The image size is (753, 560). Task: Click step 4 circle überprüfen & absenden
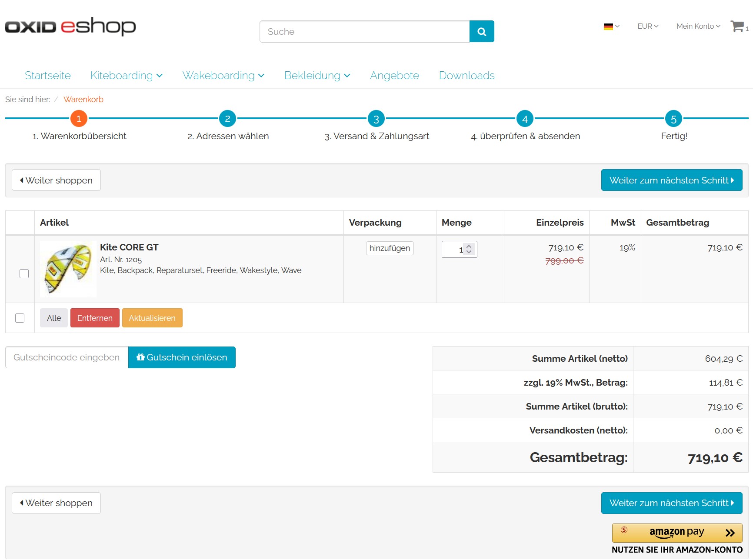(525, 119)
